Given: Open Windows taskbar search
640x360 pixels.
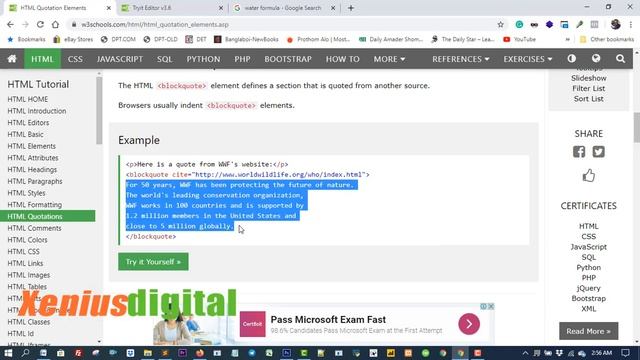Looking at the screenshot, I should click(25, 353).
